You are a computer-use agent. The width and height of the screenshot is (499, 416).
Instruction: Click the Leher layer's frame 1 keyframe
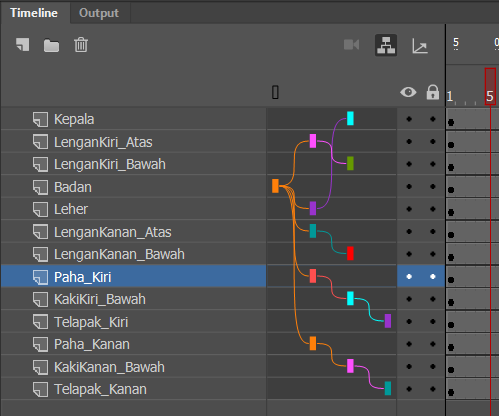click(451, 212)
